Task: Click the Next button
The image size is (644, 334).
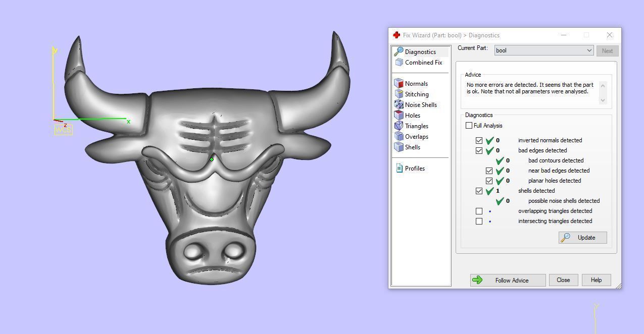Action: point(607,50)
